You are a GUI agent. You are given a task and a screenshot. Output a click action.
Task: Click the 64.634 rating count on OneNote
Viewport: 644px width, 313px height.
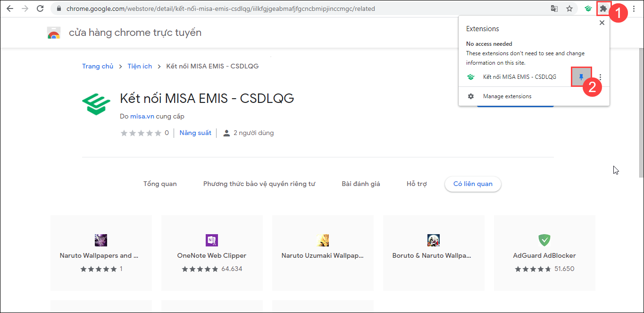tap(232, 269)
